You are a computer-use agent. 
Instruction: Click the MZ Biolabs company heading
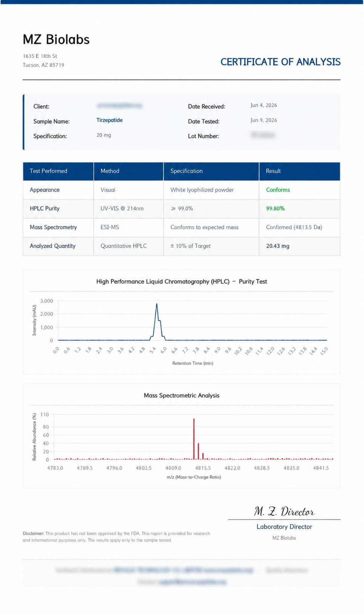56,40
